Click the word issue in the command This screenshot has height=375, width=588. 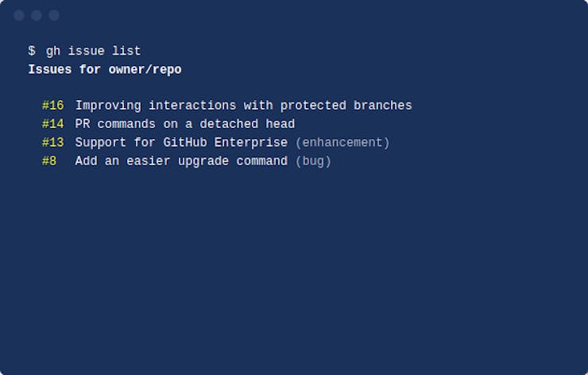[86, 51]
